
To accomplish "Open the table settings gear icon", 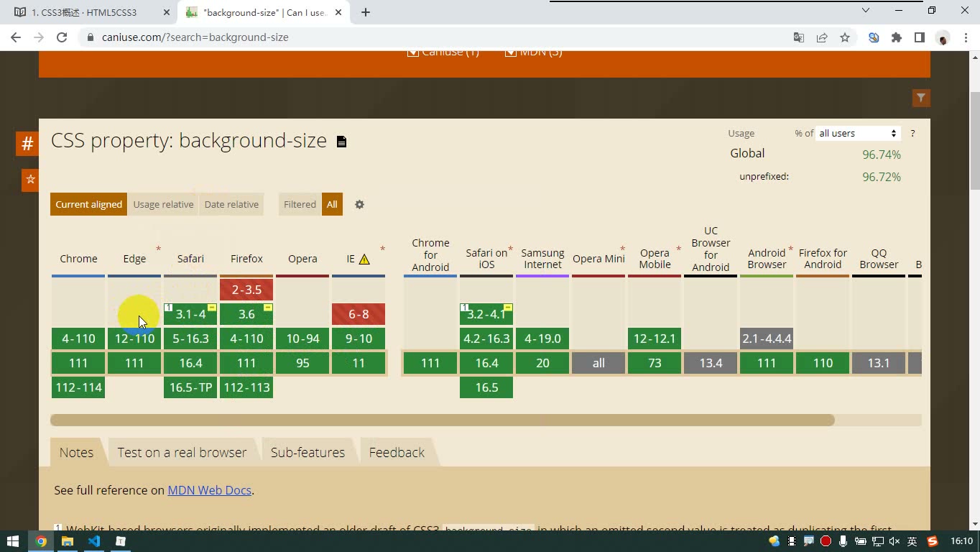I will [x=359, y=205].
